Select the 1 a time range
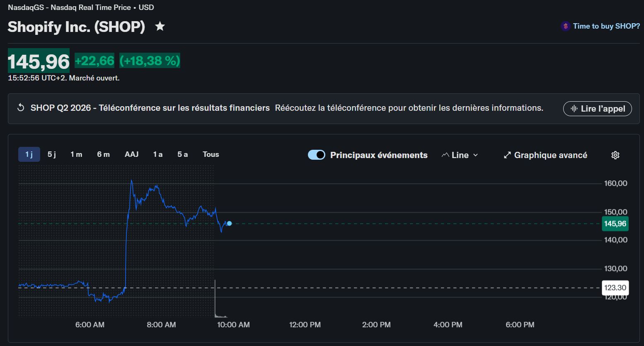 click(x=158, y=154)
